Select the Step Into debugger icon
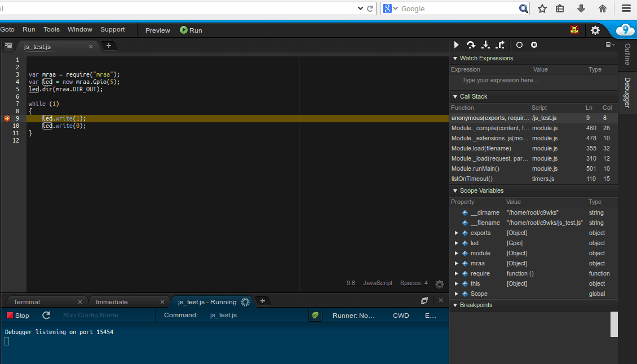Screen dimensions: 637x364 pos(486,45)
